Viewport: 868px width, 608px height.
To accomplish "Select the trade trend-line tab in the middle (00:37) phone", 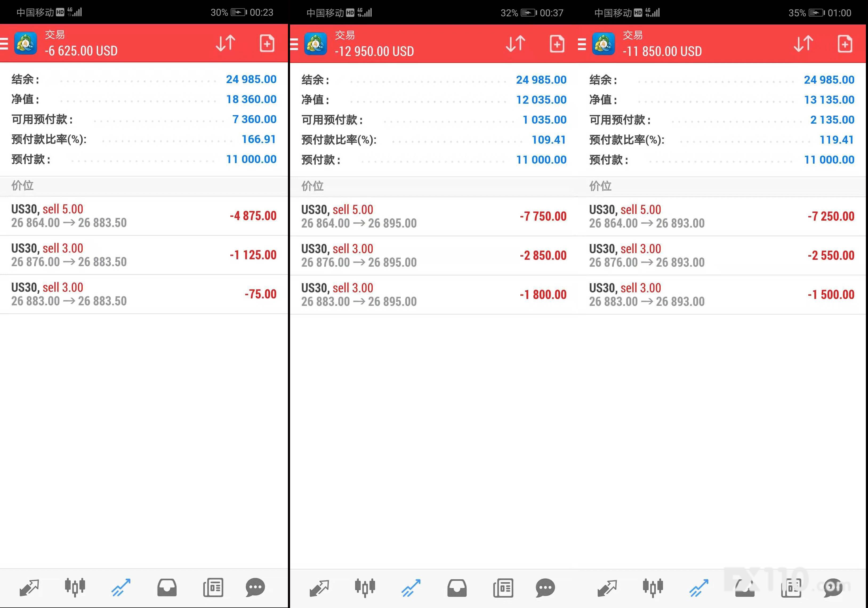I will [x=411, y=587].
